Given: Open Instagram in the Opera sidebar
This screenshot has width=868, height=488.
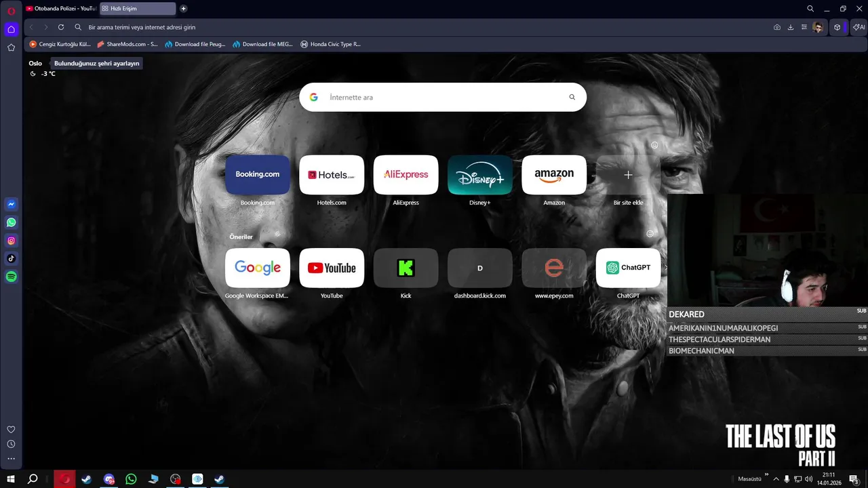Looking at the screenshot, I should 11,241.
